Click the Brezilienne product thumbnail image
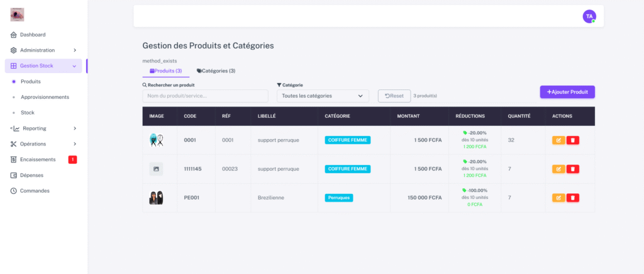Image resolution: width=644 pixels, height=274 pixels. (156, 198)
